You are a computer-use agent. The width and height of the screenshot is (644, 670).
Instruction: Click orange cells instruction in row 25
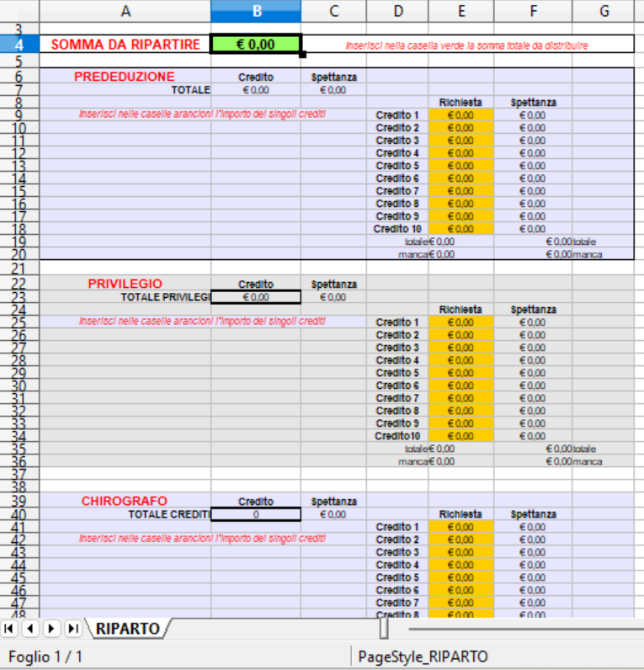point(203,321)
